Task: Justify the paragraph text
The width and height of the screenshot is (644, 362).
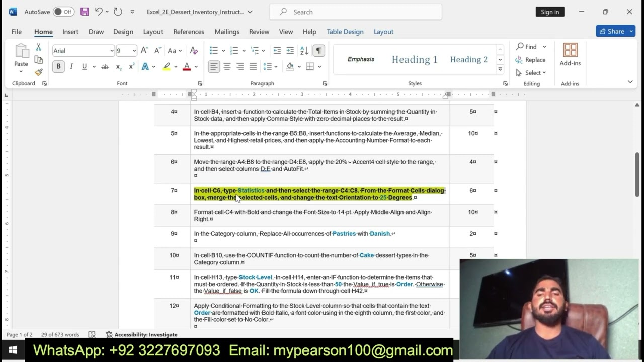Action: pos(253,67)
